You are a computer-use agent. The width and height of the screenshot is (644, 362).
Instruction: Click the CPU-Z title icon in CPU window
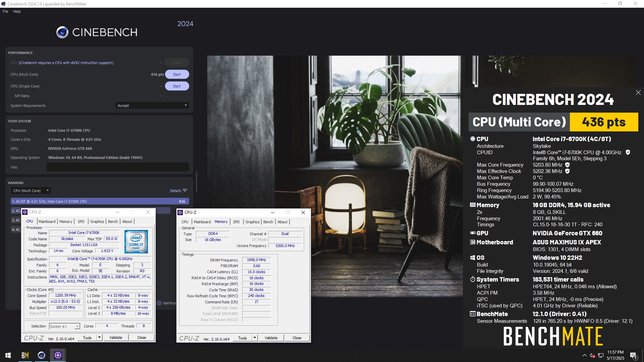[x=25, y=212]
